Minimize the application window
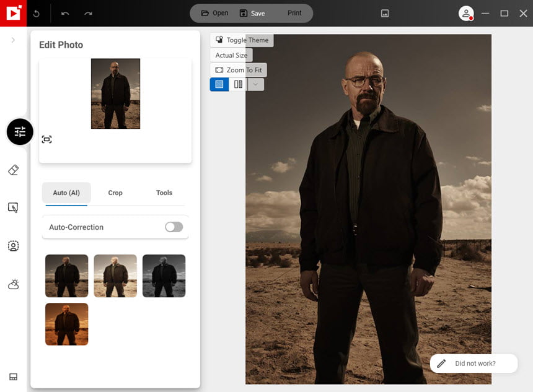The image size is (533, 392). tap(485, 13)
